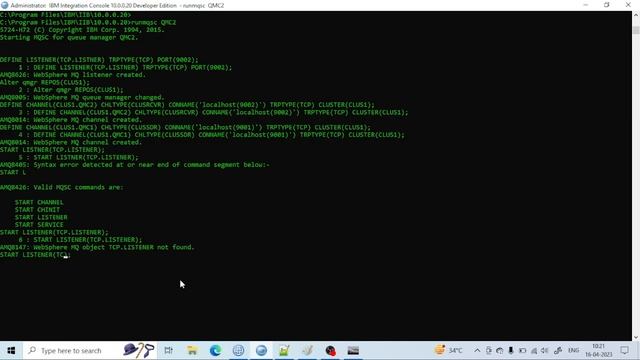The width and height of the screenshot is (640, 360).
Task: Click the 'AMQ8405: Syntax error detected' line
Action: pyautogui.click(x=135, y=165)
